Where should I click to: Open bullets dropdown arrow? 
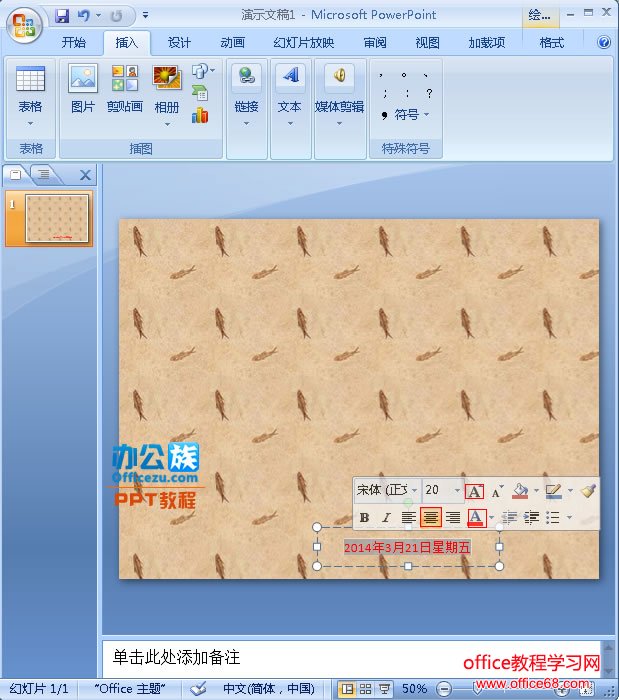[x=569, y=518]
